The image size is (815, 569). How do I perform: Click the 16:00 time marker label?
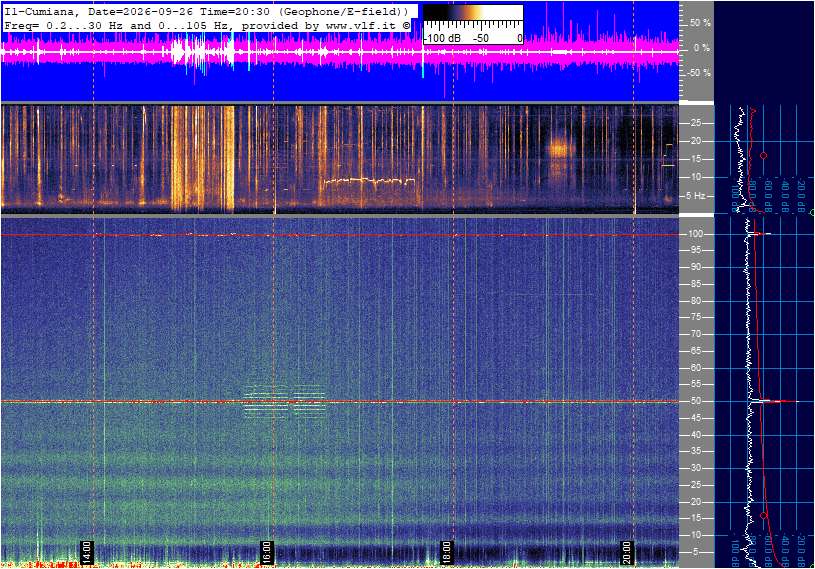(266, 552)
